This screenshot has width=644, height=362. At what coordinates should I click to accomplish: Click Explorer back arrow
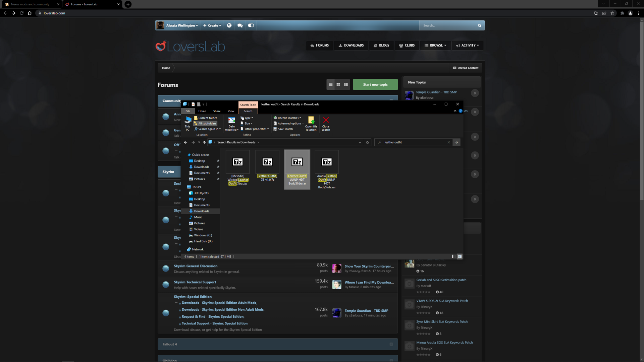185,142
